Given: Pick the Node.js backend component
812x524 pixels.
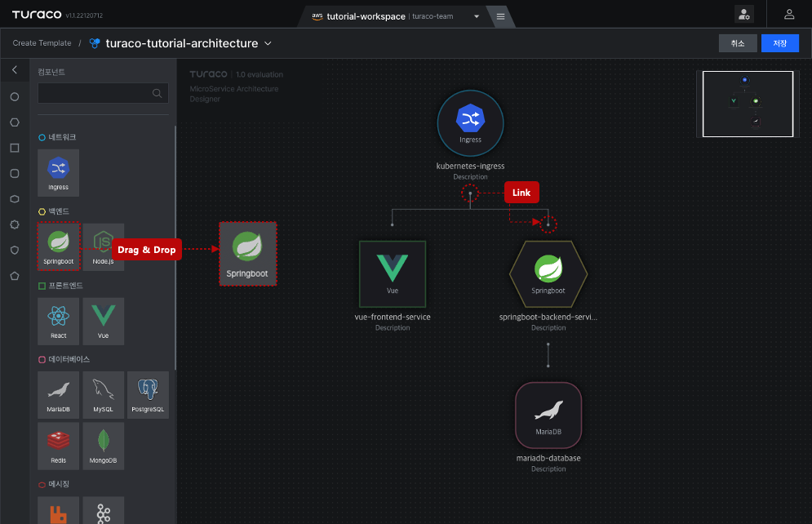Looking at the screenshot, I should (103, 247).
